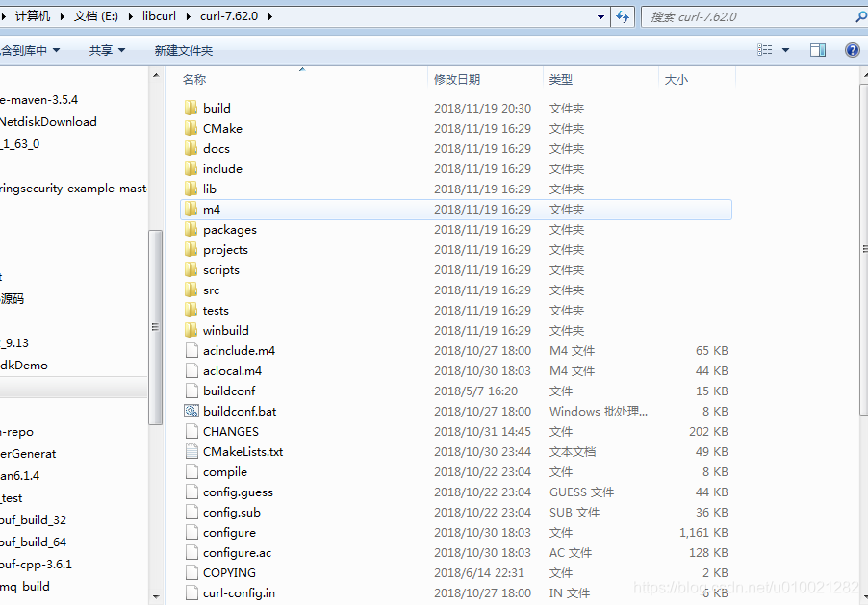
Task: Click the navigation pane scroll up arrow
Action: click(x=156, y=75)
